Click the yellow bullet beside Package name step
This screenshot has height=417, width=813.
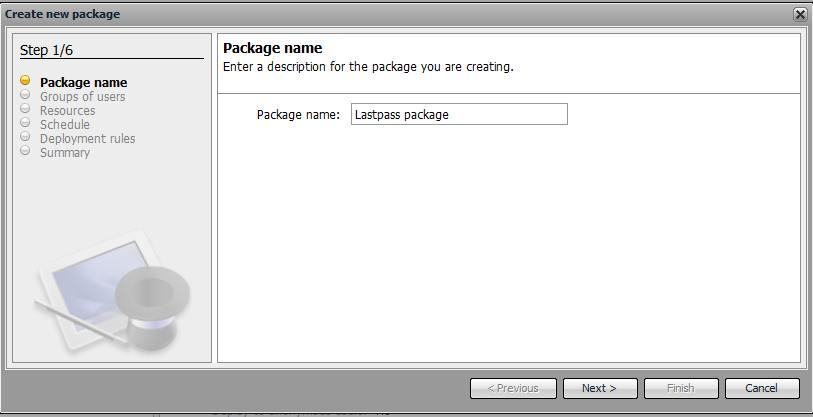pos(26,82)
